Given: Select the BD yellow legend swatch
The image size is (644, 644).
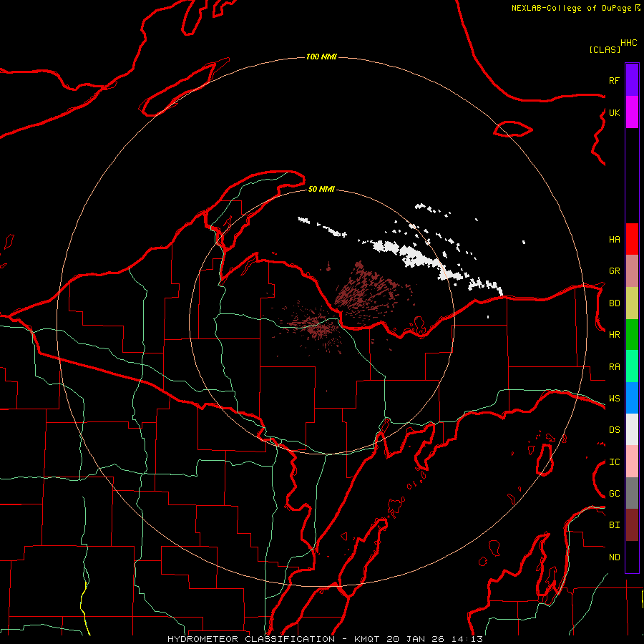Looking at the screenshot, I should coord(632,303).
